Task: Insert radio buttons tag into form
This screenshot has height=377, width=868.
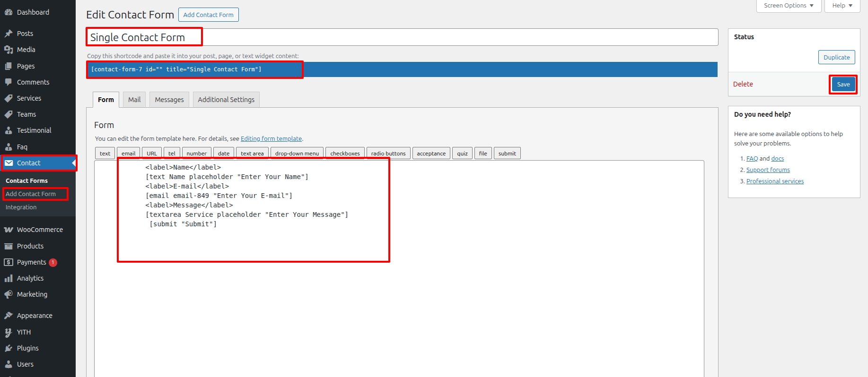Action: click(x=388, y=154)
